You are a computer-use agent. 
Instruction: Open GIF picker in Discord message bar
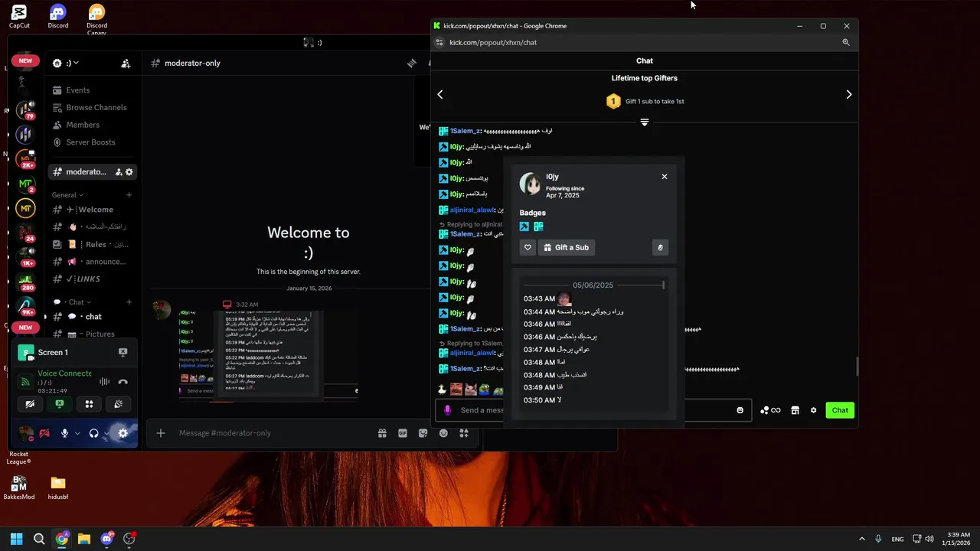point(403,433)
